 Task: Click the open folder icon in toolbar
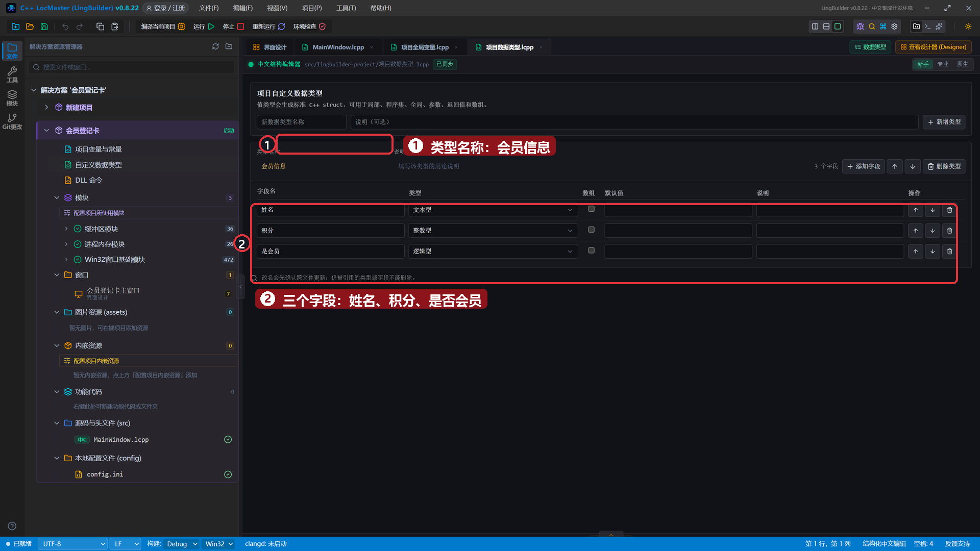pos(30,27)
